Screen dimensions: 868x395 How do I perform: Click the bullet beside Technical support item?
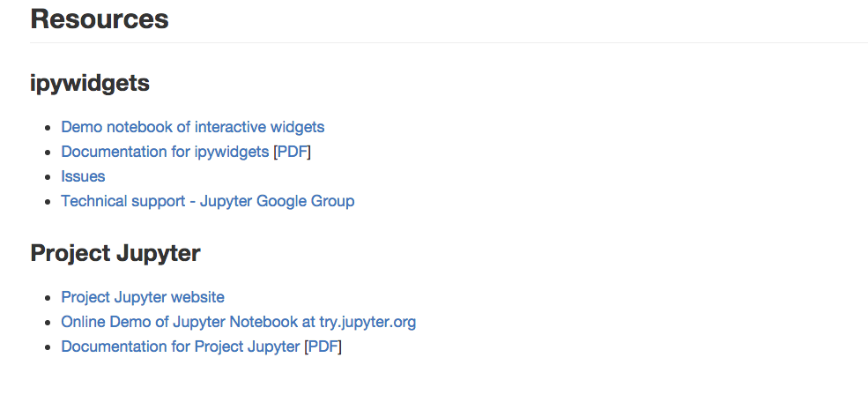(x=48, y=202)
